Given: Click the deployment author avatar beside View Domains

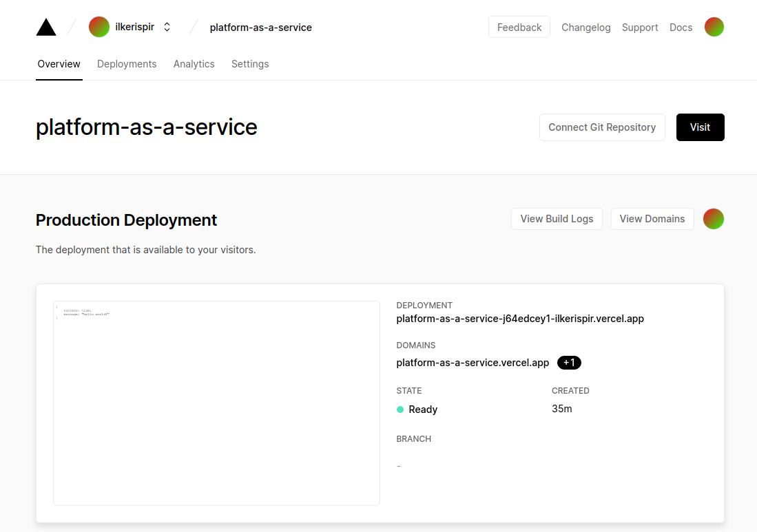Looking at the screenshot, I should 714,219.
